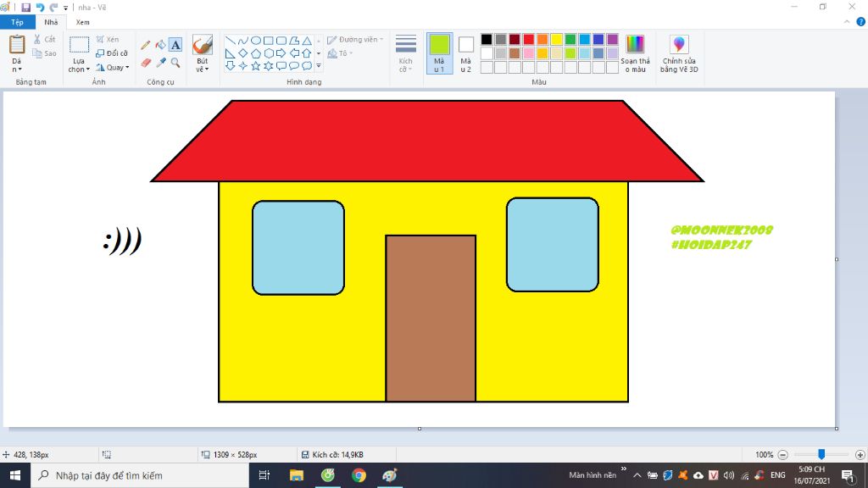
Task: Pick the black color swatch
Action: tap(487, 39)
